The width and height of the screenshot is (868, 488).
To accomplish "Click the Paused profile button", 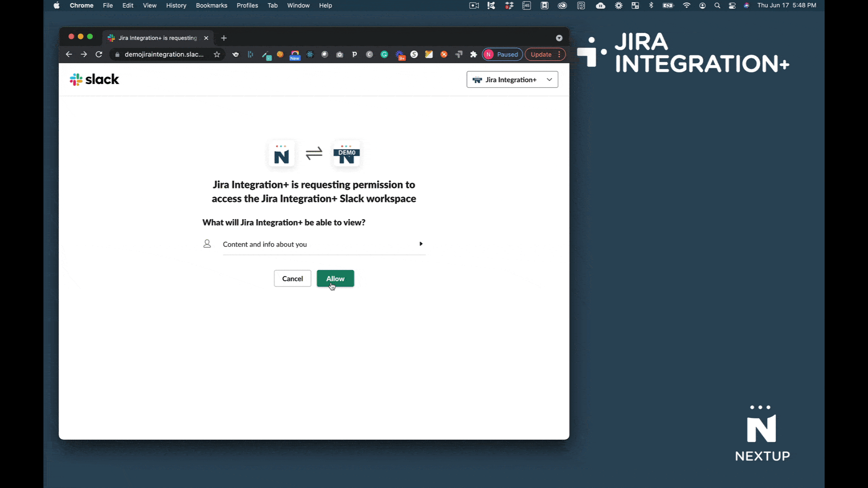I will (x=502, y=54).
